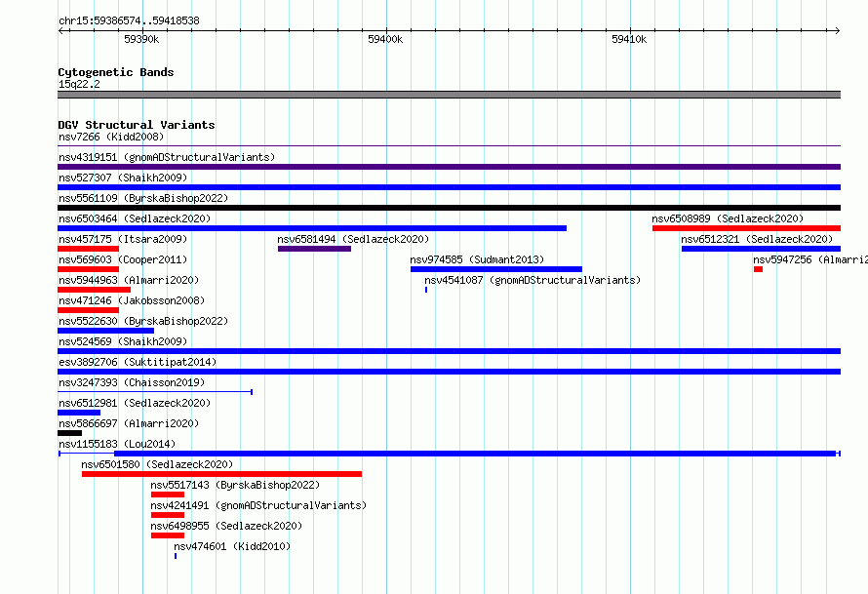Click the tiny blue nsv4541087 marker
Screen dimensions: 868x594
426,290
